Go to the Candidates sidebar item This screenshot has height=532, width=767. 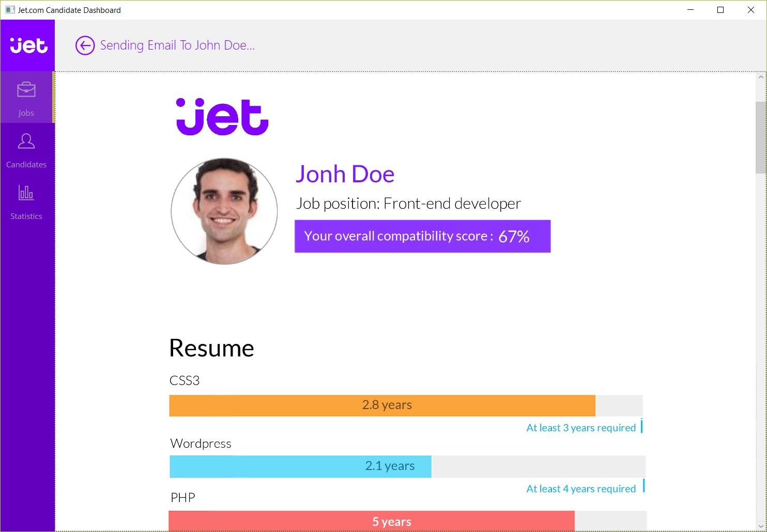(x=26, y=150)
